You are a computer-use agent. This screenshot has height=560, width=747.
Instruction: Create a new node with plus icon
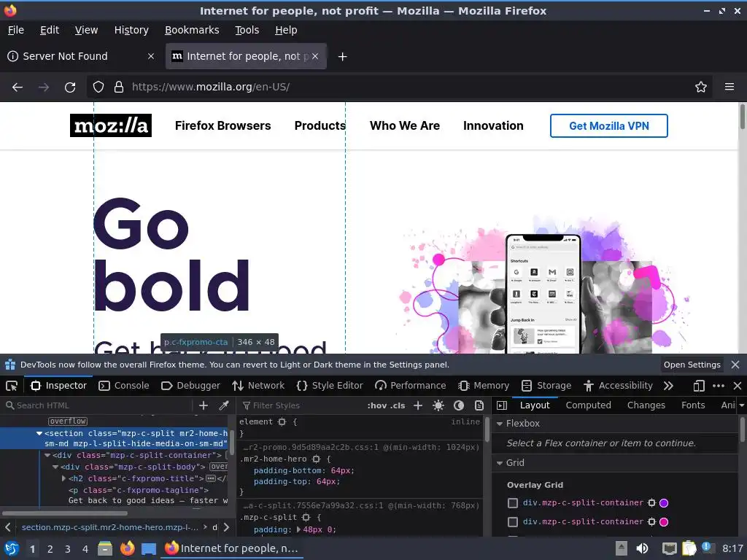[x=204, y=405]
